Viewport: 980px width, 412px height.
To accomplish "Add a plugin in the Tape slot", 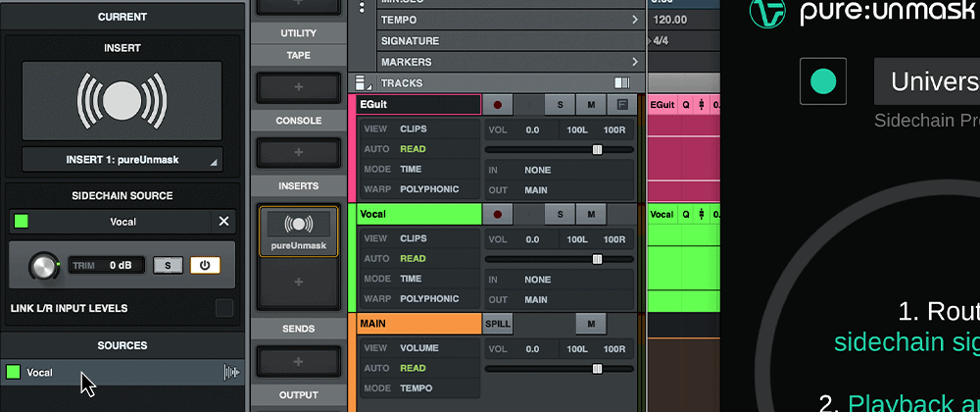I will 298,87.
